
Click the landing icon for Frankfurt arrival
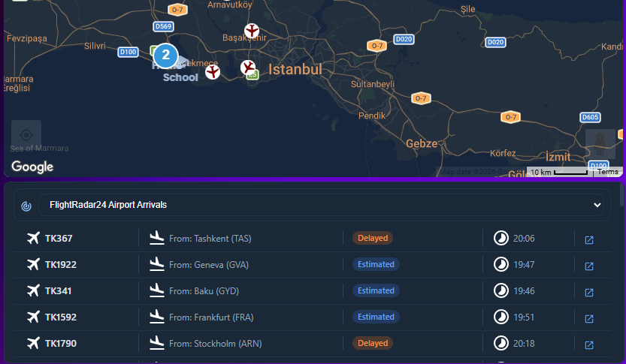(157, 317)
